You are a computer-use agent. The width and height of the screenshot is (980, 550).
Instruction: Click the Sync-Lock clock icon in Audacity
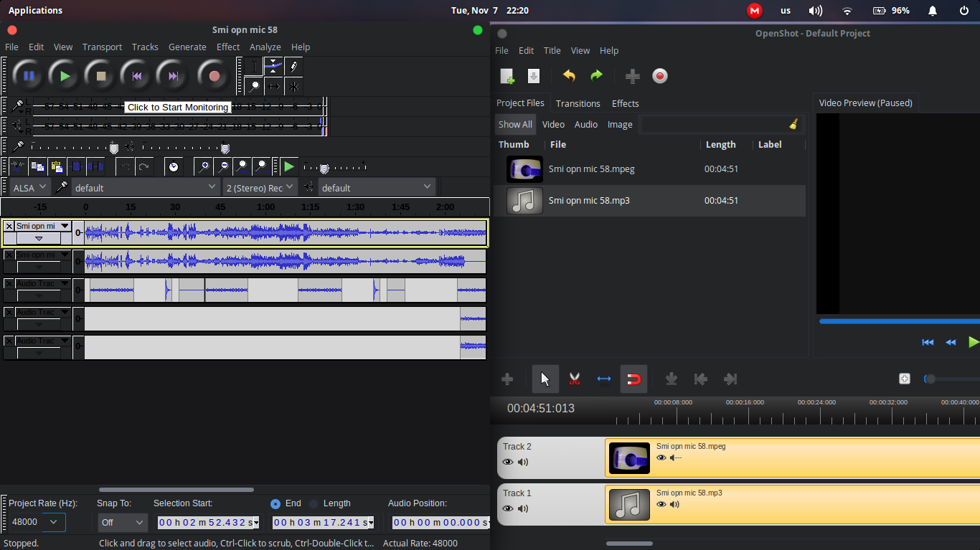[174, 167]
